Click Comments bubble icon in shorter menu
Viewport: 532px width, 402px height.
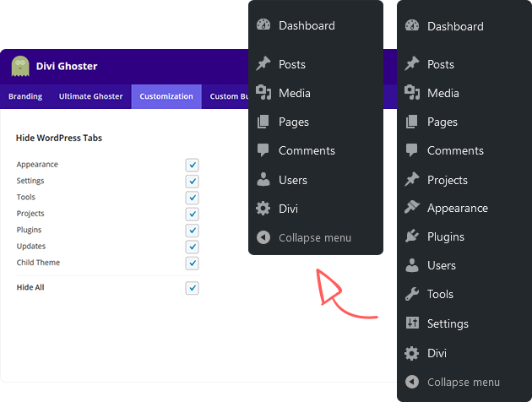[x=263, y=150]
